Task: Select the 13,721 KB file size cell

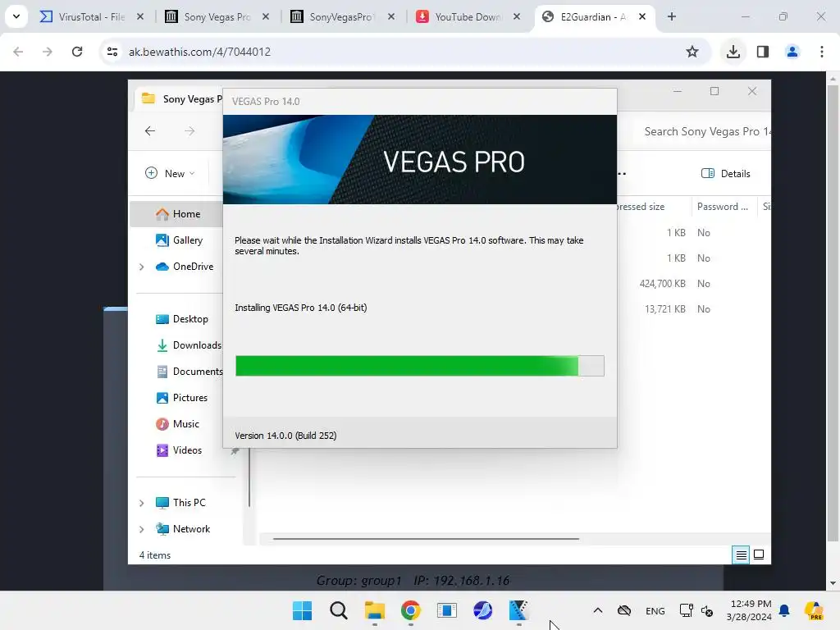Action: tap(664, 309)
